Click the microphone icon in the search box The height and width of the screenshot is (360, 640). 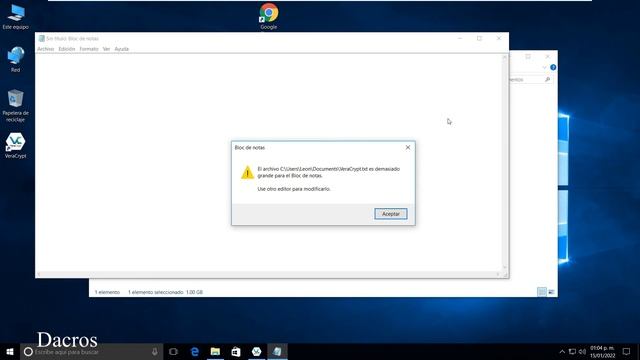coord(155,351)
